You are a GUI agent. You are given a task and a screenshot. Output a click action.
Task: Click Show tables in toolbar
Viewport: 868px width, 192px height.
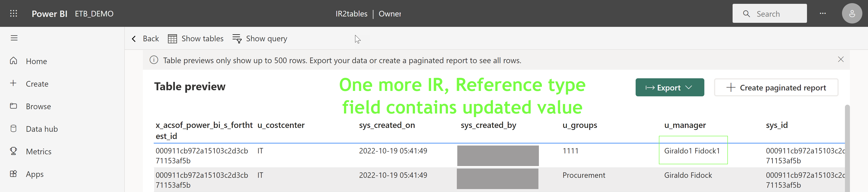coord(196,39)
